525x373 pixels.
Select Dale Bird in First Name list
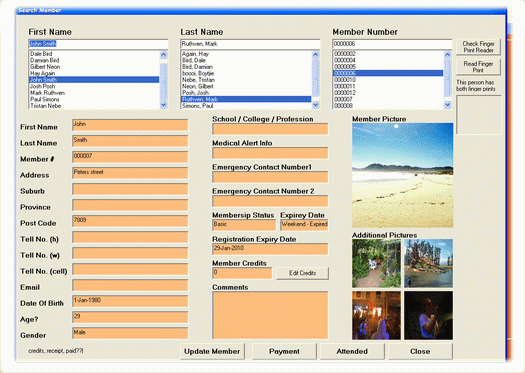coord(94,54)
